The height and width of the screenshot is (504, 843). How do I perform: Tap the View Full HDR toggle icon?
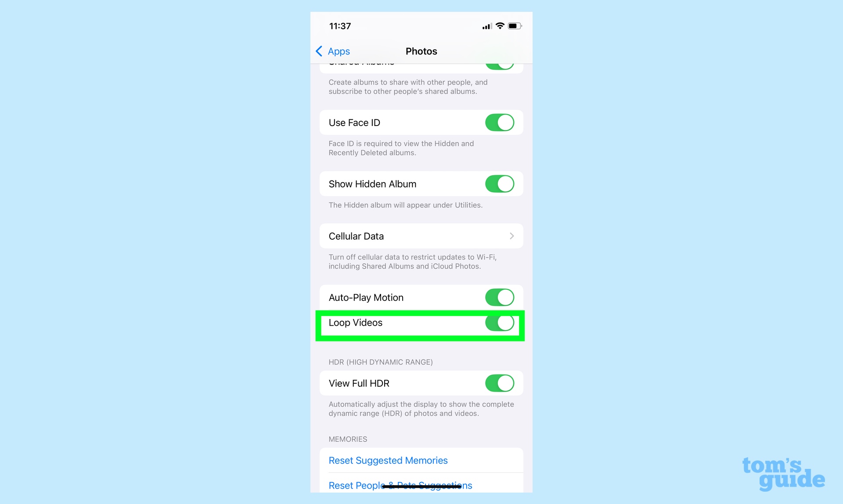(x=499, y=383)
